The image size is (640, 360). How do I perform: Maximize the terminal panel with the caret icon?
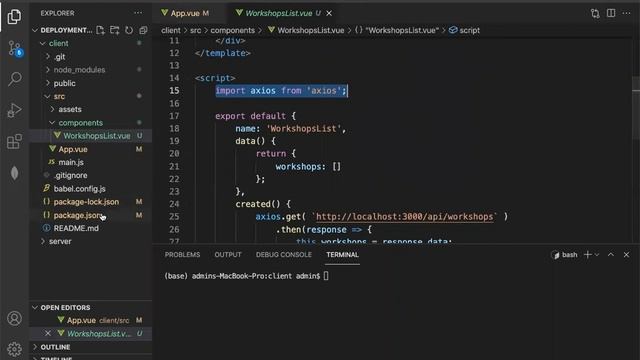611,255
